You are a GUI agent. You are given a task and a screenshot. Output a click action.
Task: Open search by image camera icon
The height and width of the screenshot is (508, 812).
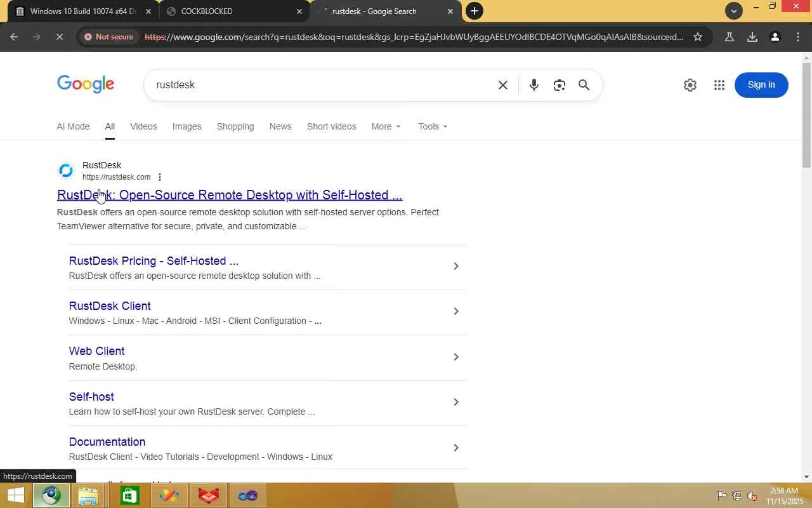[559, 85]
